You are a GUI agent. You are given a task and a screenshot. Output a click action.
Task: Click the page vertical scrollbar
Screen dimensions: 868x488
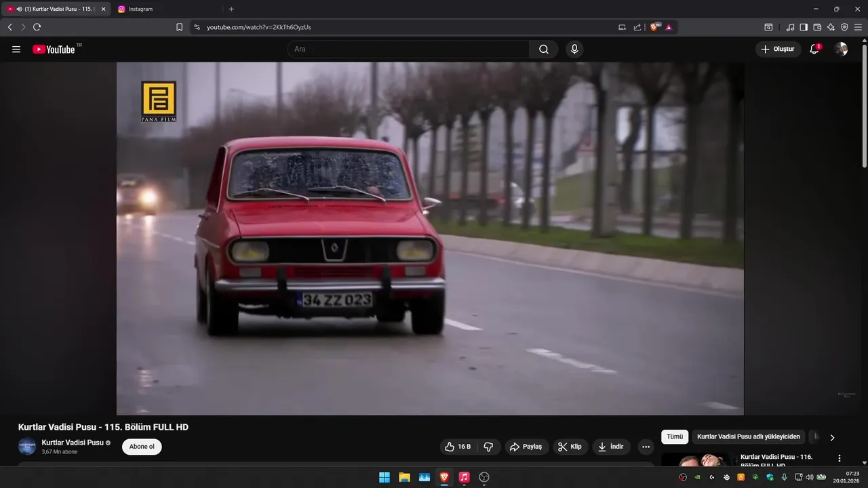tap(864, 105)
